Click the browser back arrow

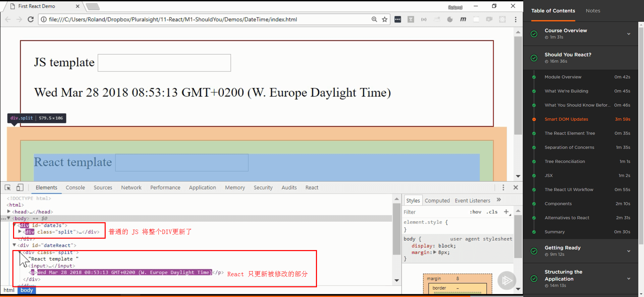coord(8,19)
